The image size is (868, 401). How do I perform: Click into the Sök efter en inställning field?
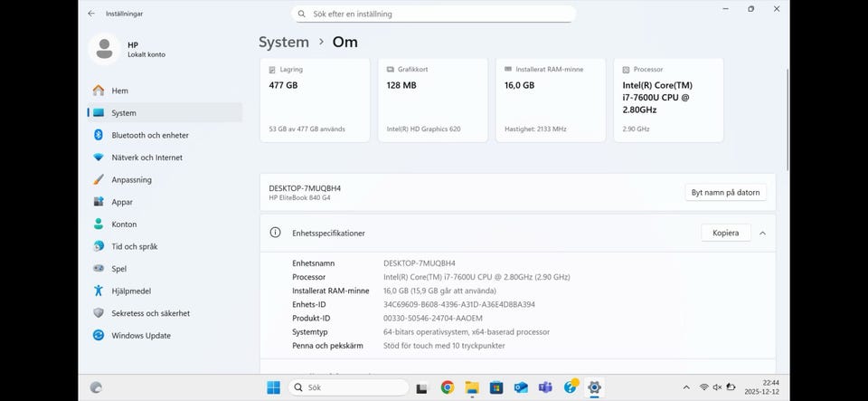click(x=433, y=14)
